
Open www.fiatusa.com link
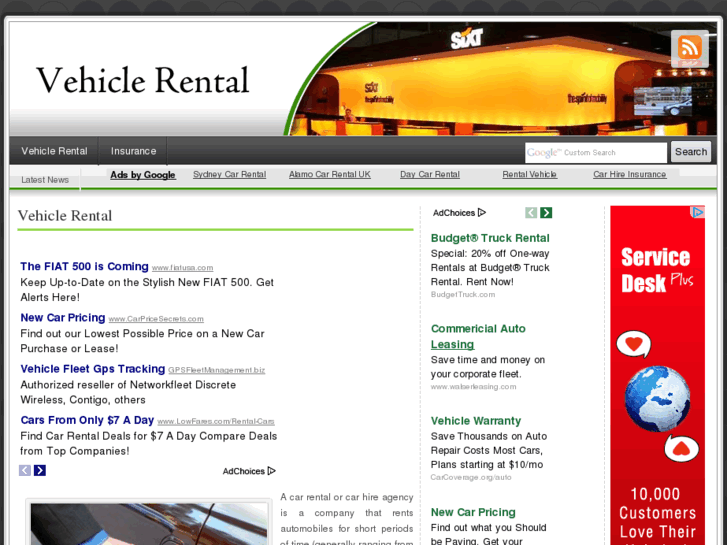click(x=183, y=268)
